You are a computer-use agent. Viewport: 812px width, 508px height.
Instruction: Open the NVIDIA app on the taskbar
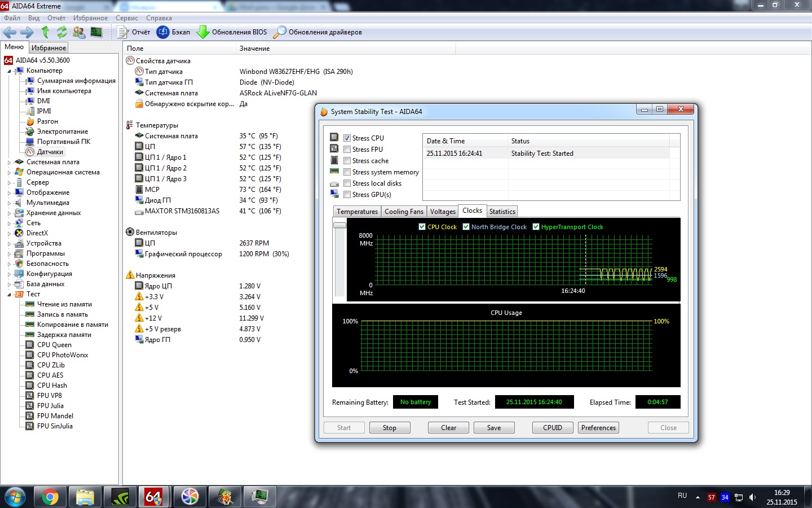[x=120, y=497]
